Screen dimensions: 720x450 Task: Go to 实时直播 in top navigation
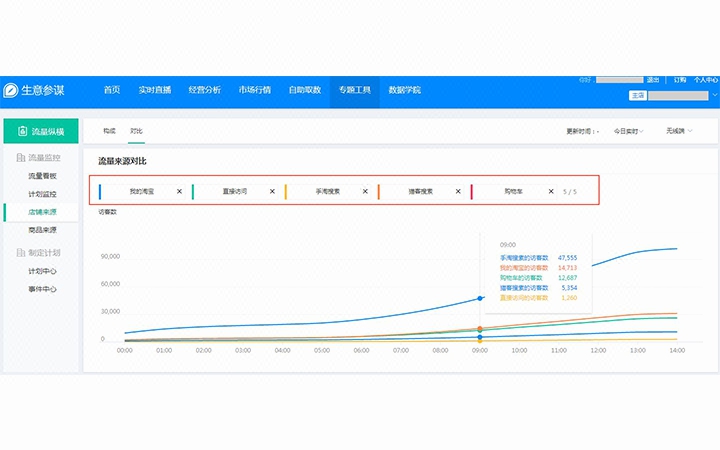(155, 90)
